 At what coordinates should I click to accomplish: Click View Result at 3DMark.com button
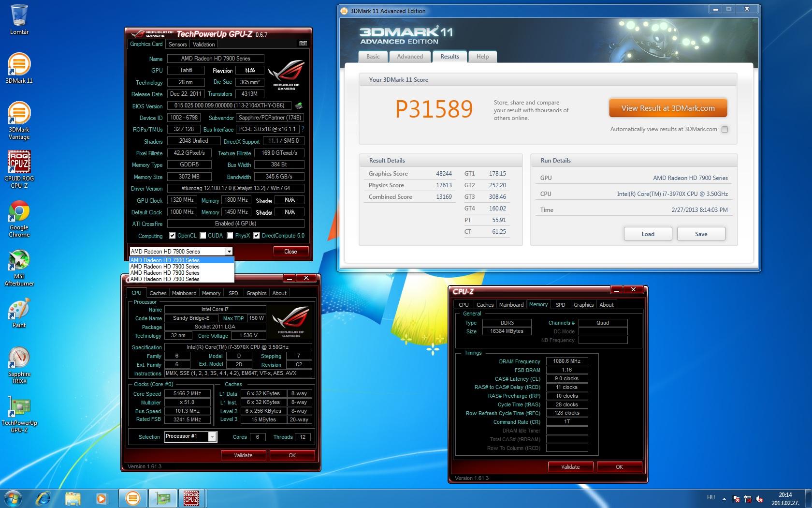(668, 108)
